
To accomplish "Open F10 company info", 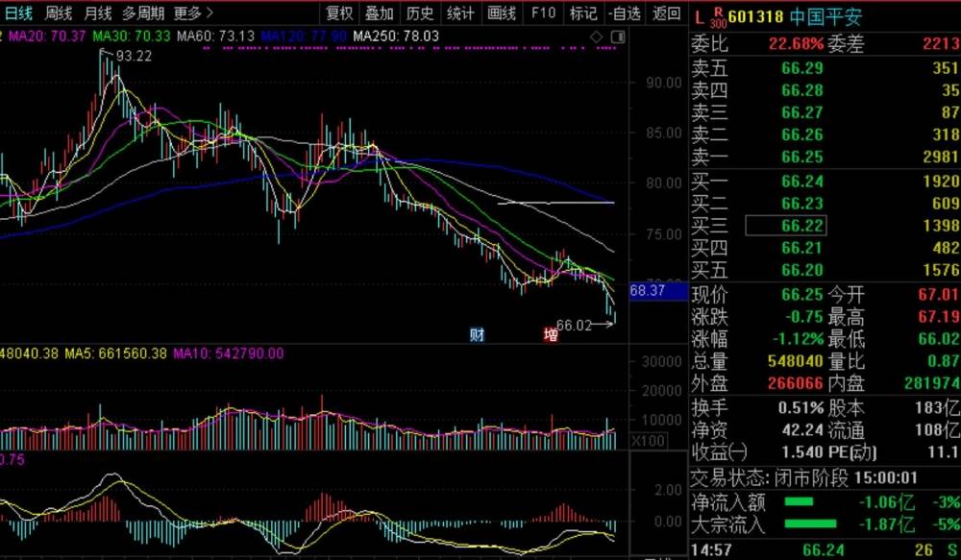I will click(x=543, y=12).
